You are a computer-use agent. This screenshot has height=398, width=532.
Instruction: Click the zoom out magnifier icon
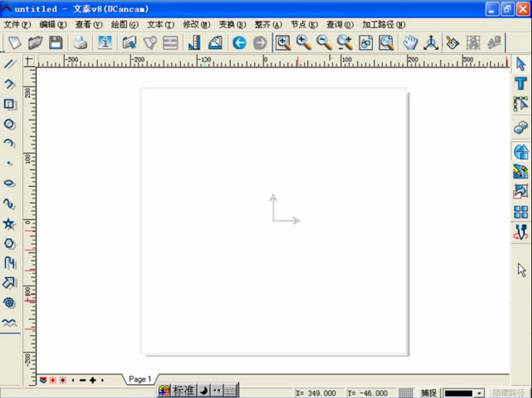click(x=324, y=43)
